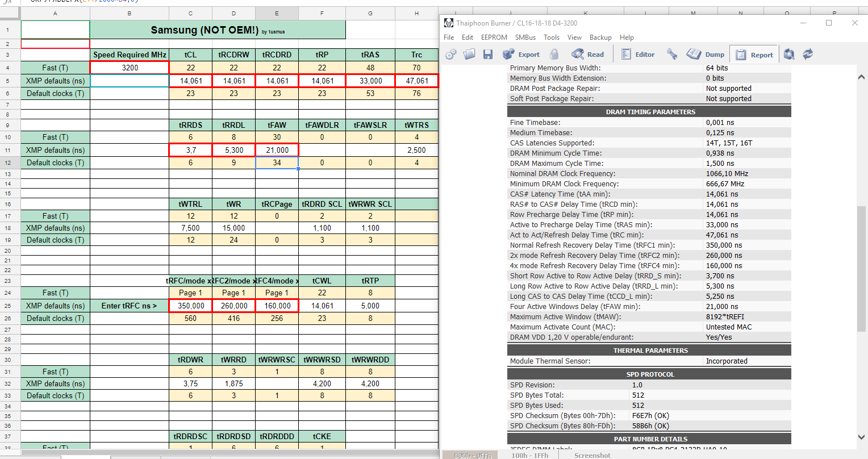Screen dimensions: 868x459
Task: Click the Thaiphoon Burner title bar app icon
Action: [x=449, y=23]
